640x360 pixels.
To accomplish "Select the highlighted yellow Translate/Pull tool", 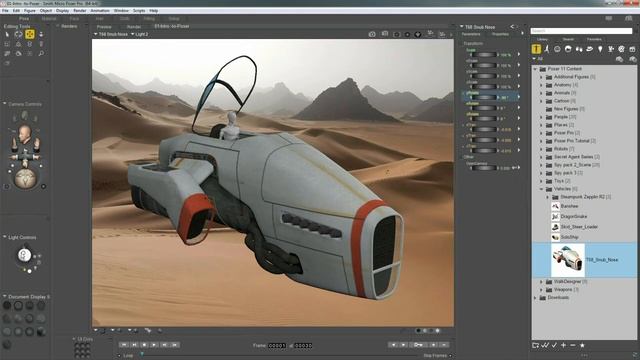I will click(29, 34).
